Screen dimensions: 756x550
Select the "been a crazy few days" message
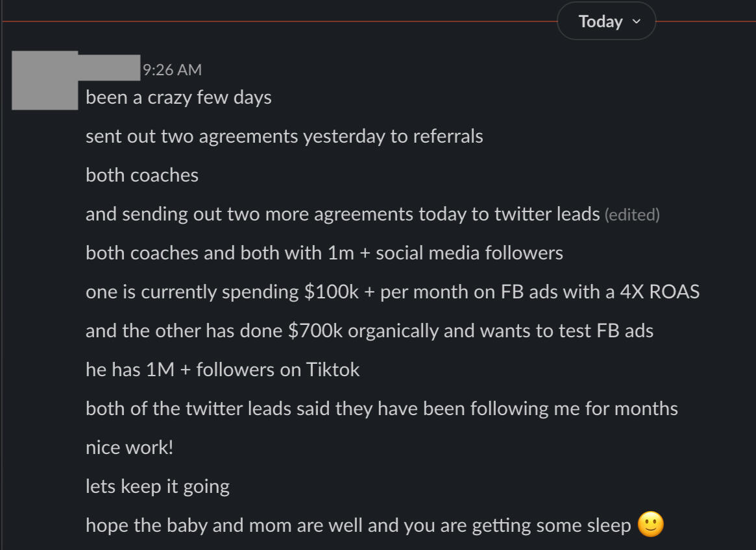click(x=178, y=98)
